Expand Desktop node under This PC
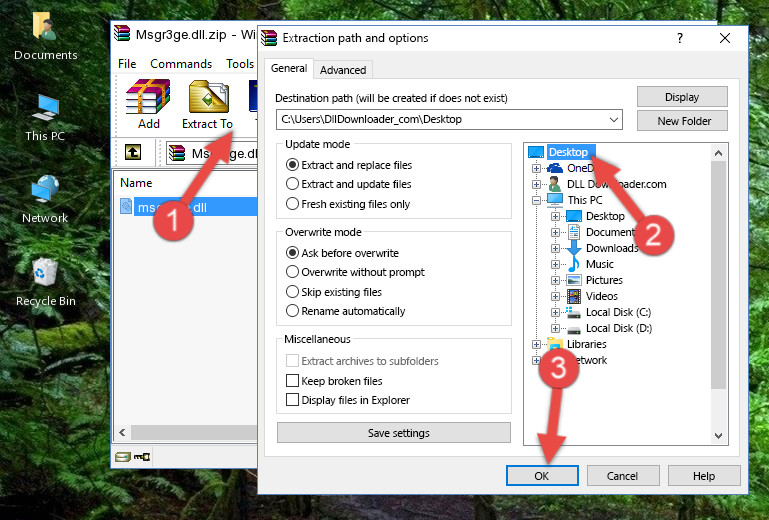Screen dimensions: 769x520 pos(555,216)
